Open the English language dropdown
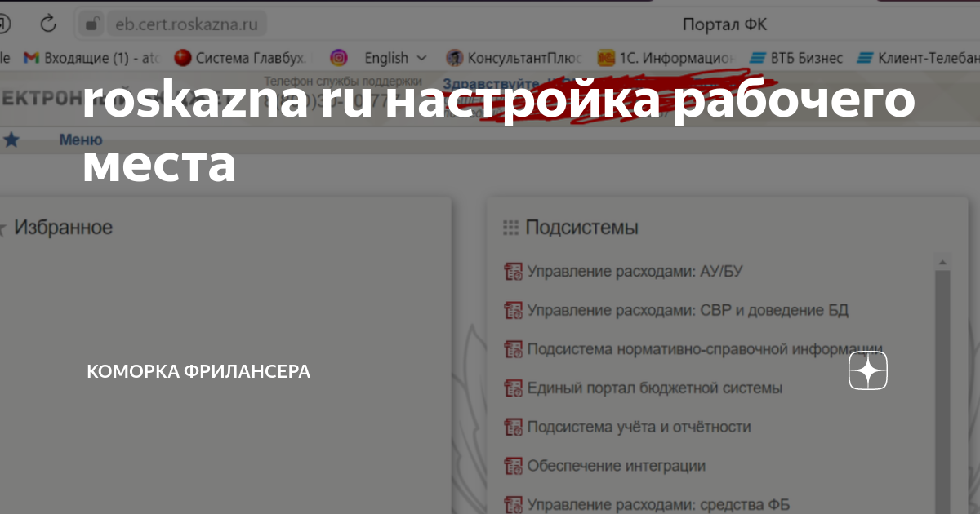This screenshot has height=514, width=980. click(395, 58)
